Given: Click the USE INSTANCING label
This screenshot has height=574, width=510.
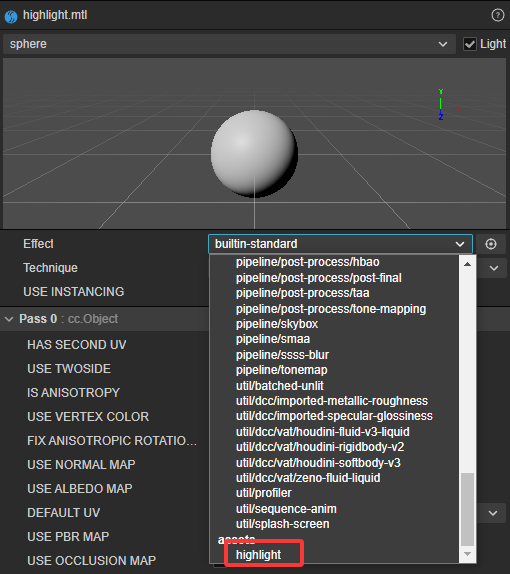Looking at the screenshot, I should coord(74,292).
